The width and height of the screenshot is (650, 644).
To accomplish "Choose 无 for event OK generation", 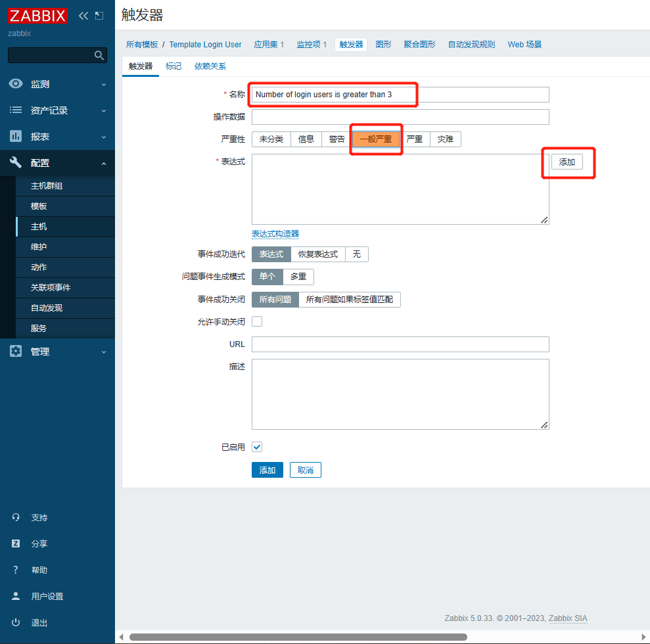I will tap(356, 254).
